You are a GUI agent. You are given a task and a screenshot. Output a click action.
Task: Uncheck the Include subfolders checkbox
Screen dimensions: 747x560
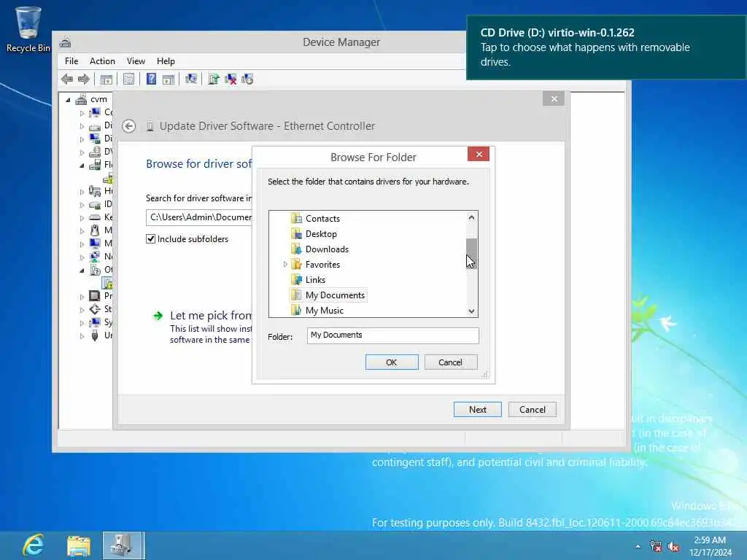click(150, 239)
